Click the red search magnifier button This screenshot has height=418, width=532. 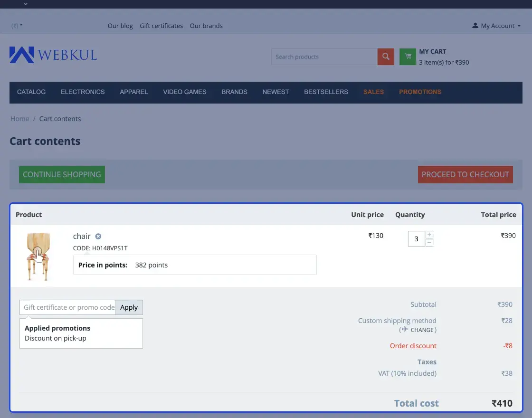386,57
